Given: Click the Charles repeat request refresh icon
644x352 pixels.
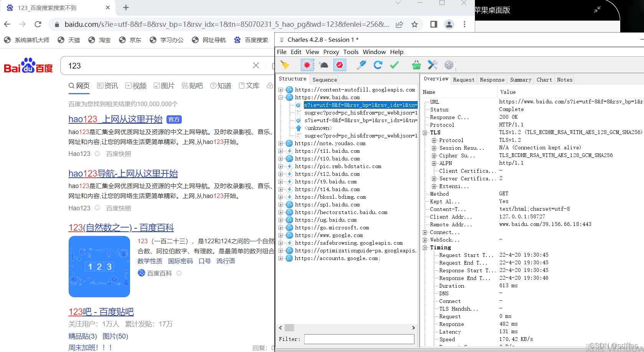Looking at the screenshot, I should 378,65.
